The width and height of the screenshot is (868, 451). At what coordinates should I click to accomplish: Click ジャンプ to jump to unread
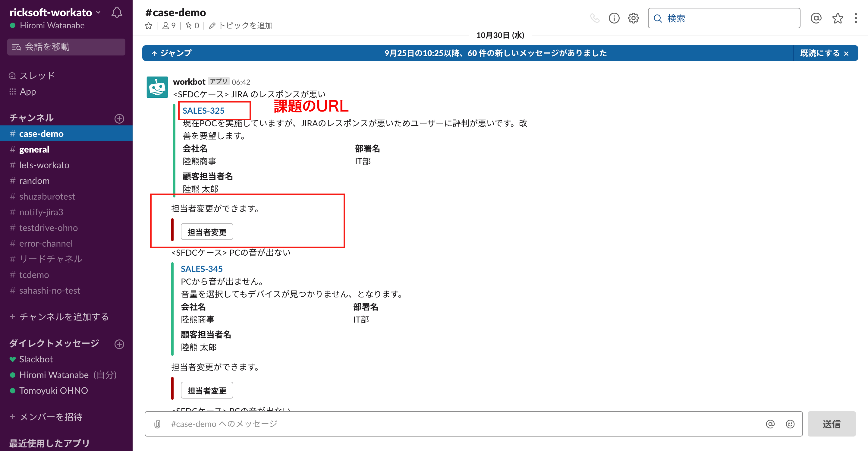point(171,53)
